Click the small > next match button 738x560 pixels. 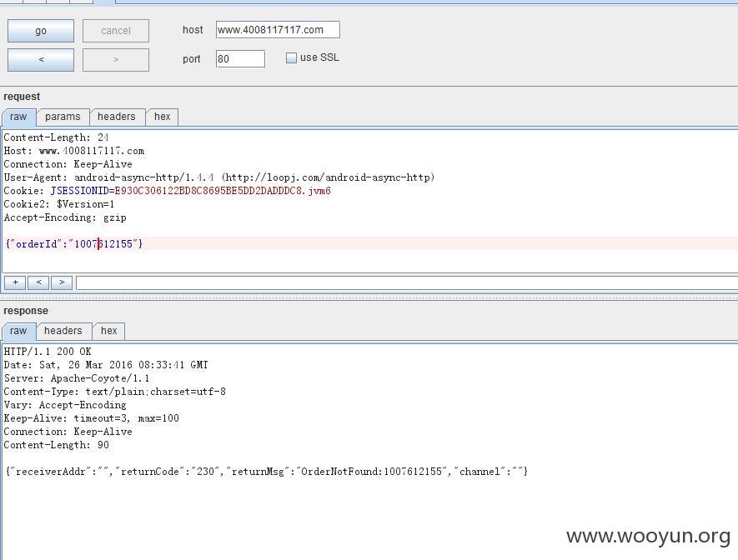pos(62,282)
